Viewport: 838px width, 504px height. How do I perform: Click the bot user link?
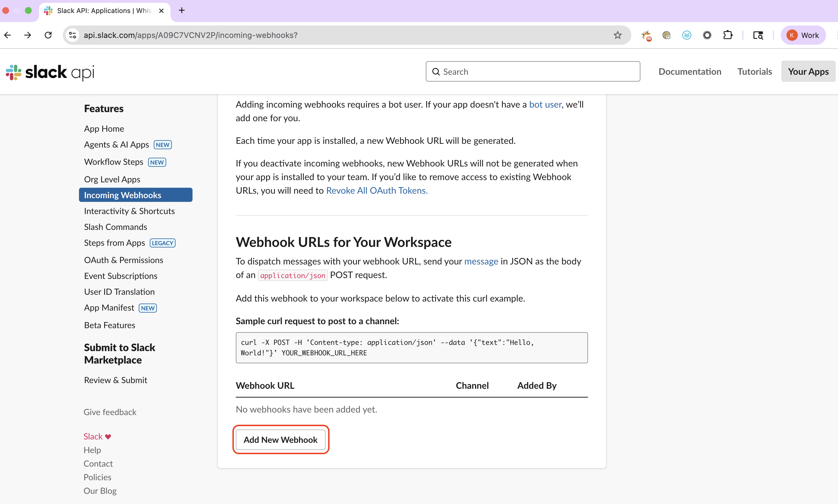[545, 104]
